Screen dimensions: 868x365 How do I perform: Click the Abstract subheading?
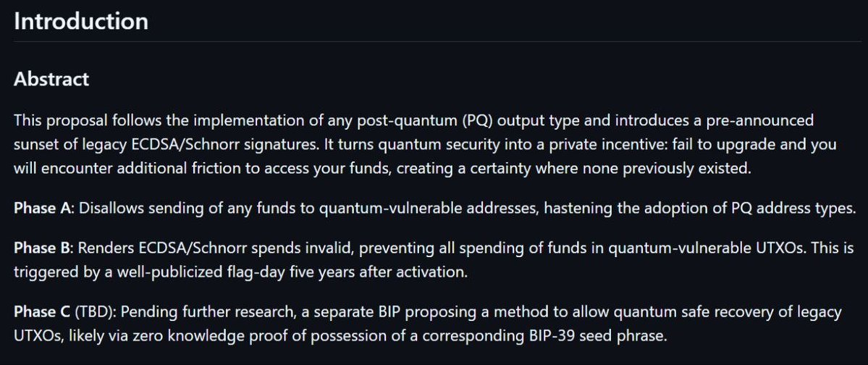(51, 80)
